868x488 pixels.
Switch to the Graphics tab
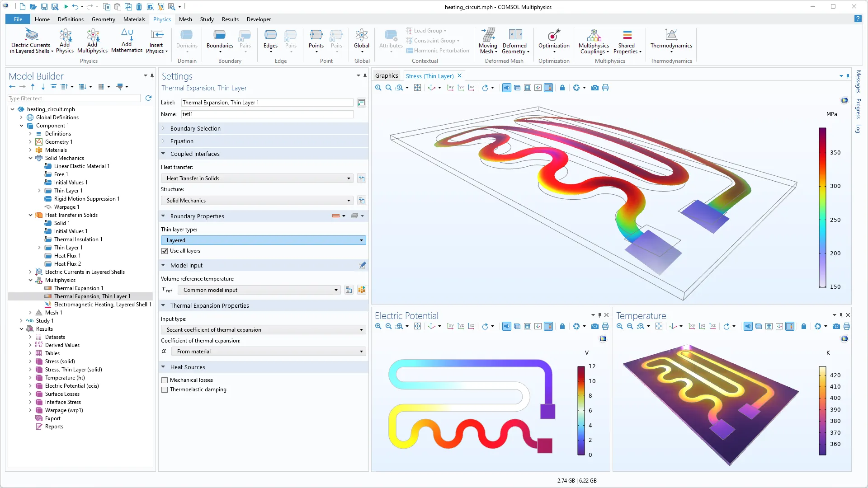387,76
